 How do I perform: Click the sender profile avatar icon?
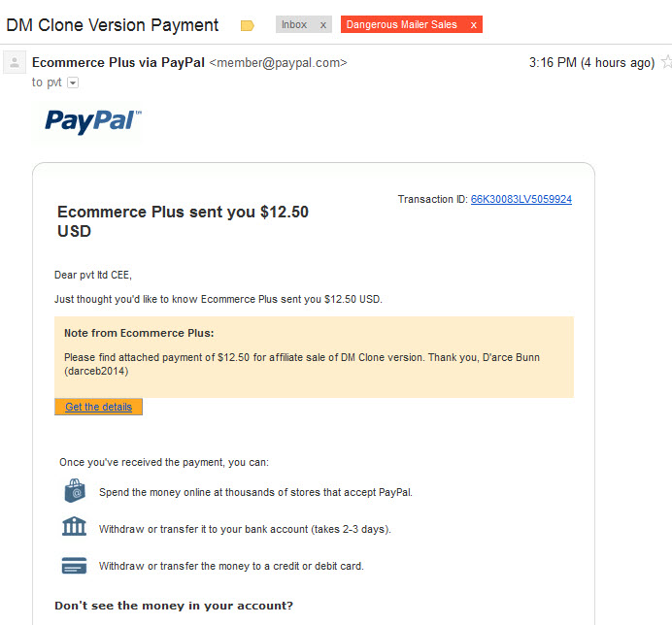click(15, 62)
